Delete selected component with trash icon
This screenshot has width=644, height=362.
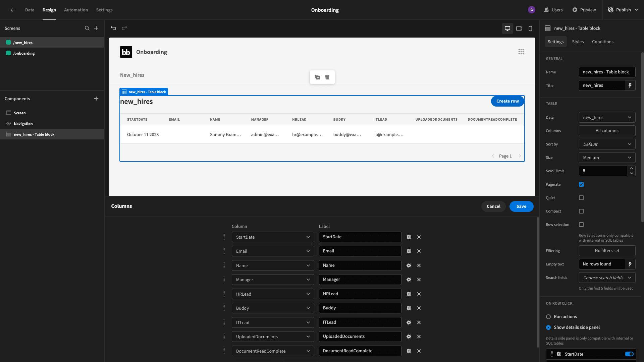(327, 77)
